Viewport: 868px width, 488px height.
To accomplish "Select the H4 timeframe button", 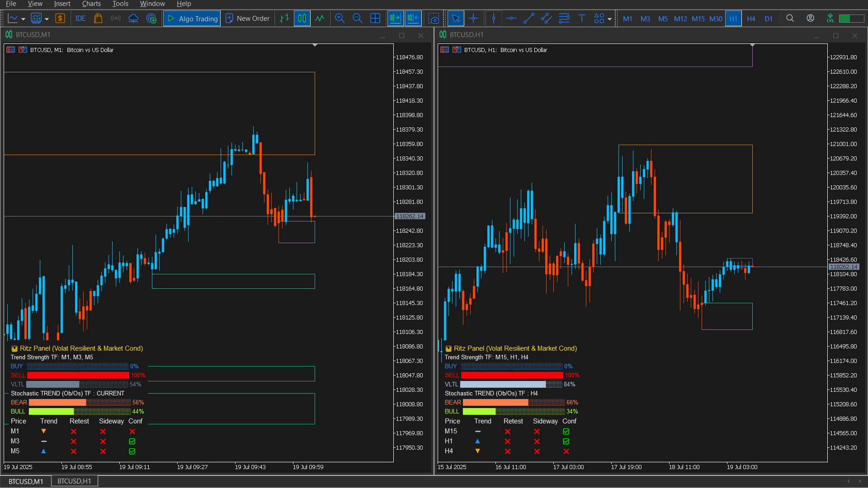I will (x=751, y=19).
